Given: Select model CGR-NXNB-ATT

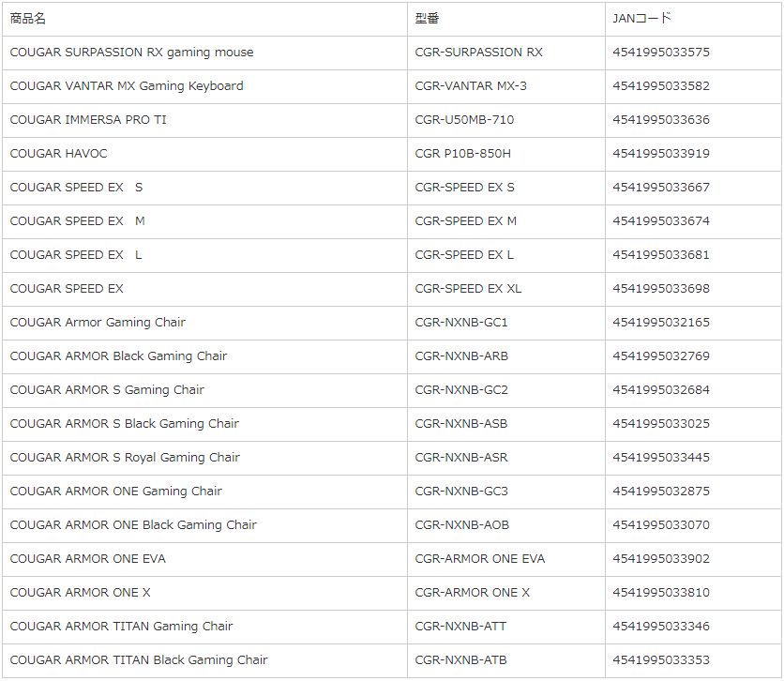Looking at the screenshot, I should tap(460, 626).
